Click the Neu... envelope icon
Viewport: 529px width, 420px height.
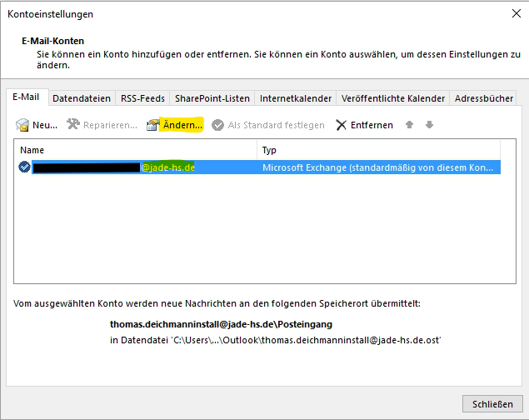click(x=22, y=125)
